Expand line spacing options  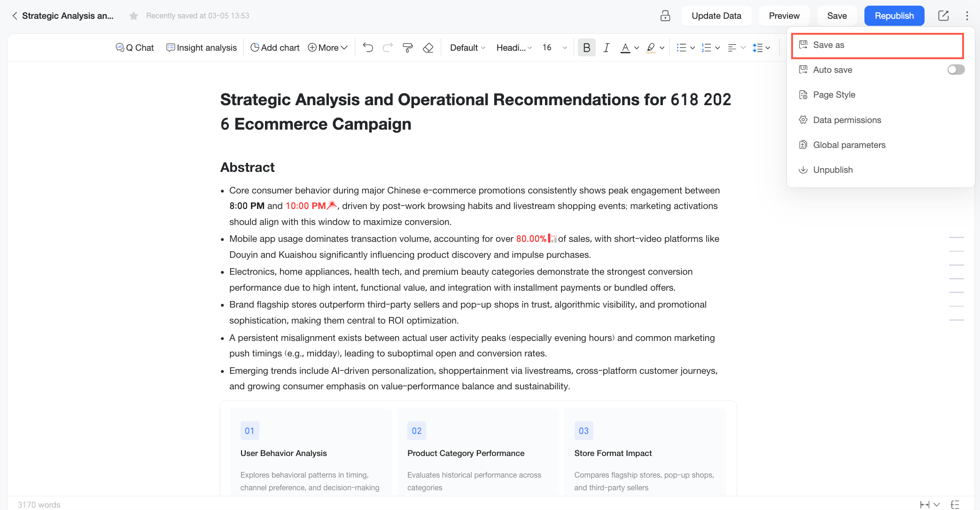(x=768, y=48)
